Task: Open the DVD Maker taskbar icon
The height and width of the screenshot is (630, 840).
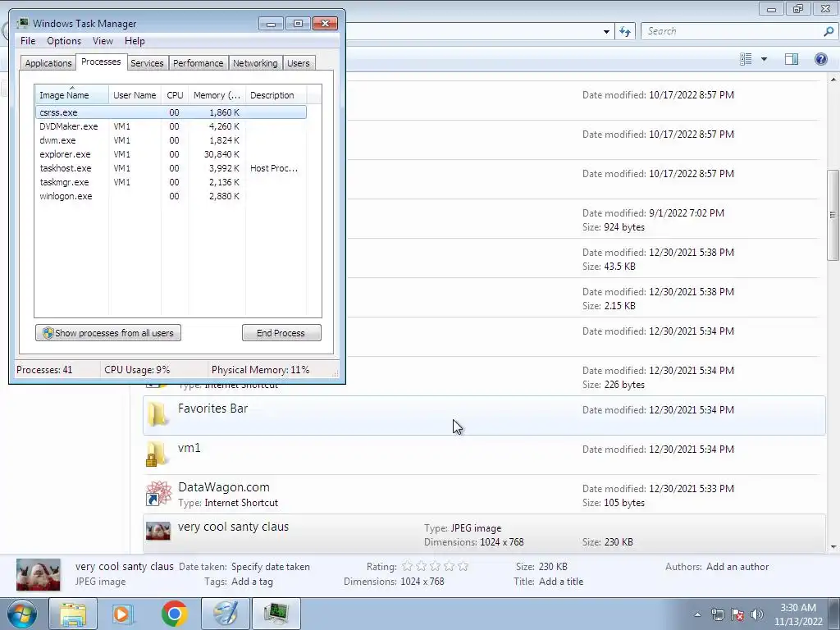Action: click(x=226, y=614)
